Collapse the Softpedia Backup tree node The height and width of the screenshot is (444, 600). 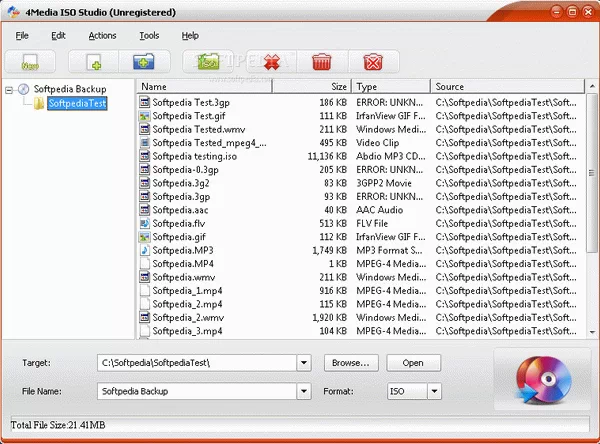[x=10, y=89]
